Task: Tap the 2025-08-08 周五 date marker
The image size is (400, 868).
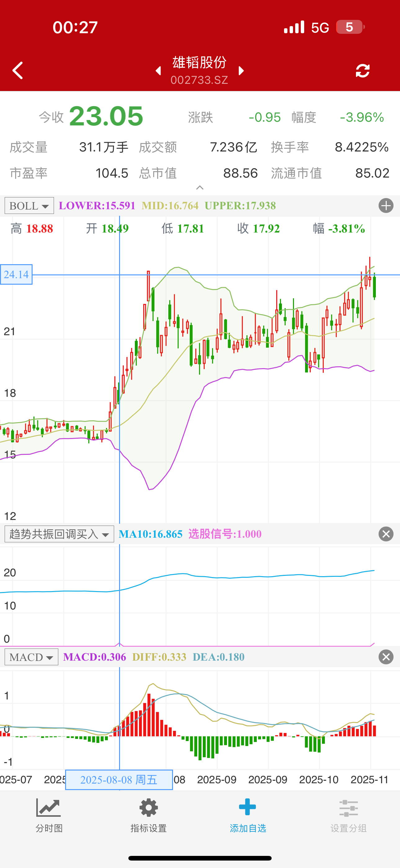Action: tap(119, 780)
